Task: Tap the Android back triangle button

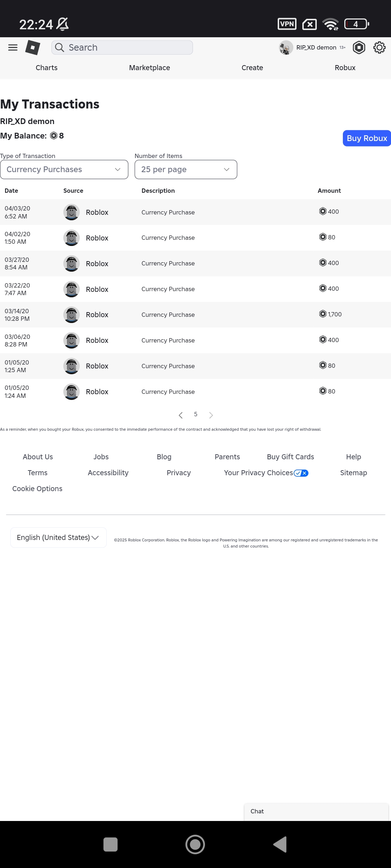Action: [x=280, y=844]
